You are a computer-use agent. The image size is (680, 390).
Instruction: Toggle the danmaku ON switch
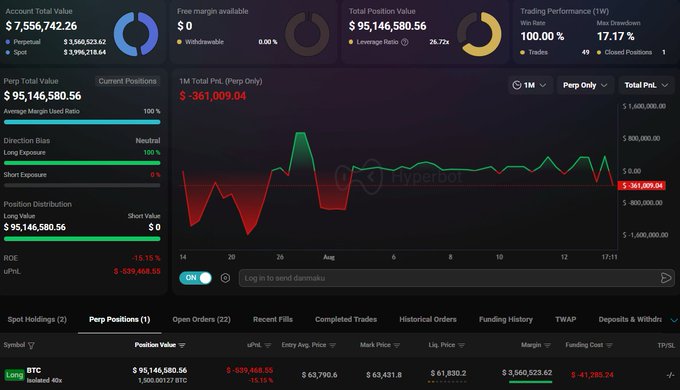[x=196, y=278]
